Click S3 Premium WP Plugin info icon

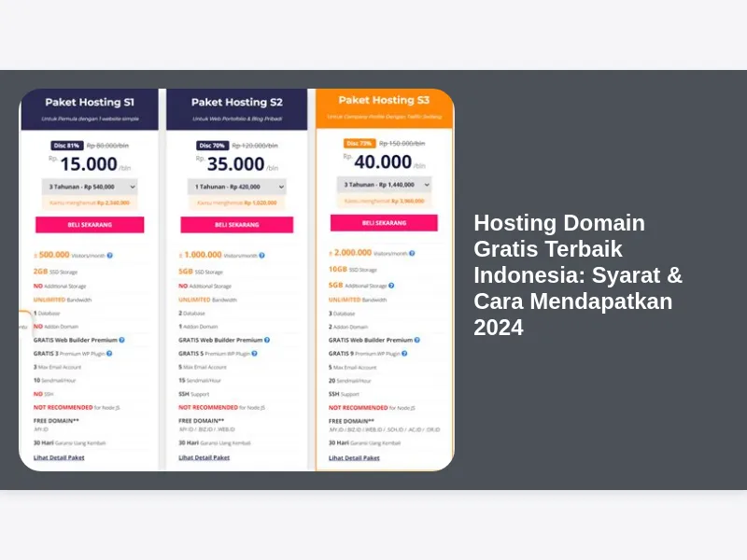(404, 354)
